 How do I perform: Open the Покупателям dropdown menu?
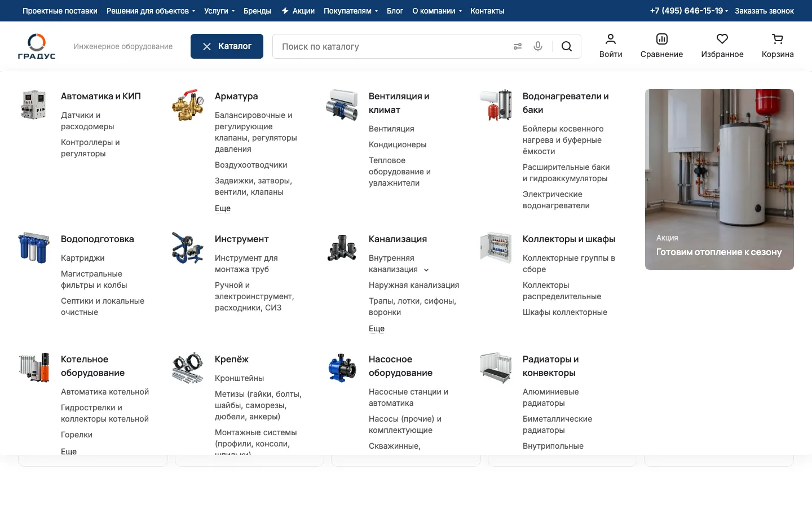point(351,11)
